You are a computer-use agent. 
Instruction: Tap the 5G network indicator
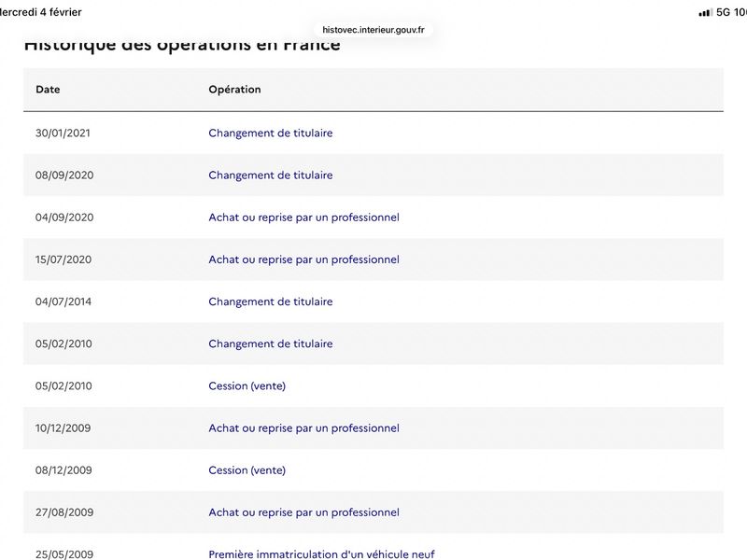tap(723, 12)
